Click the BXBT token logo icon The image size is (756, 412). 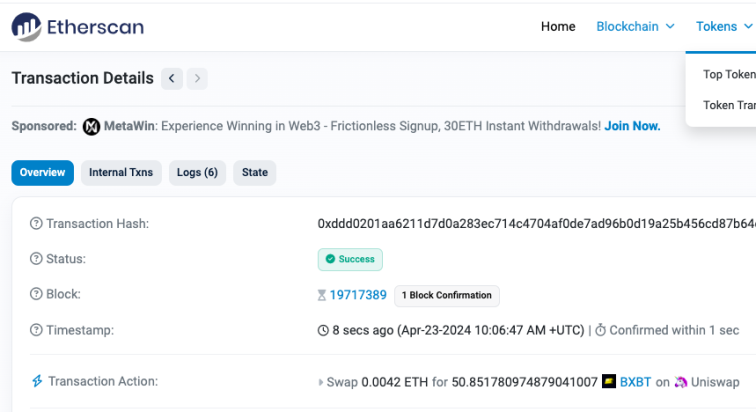[609, 381]
